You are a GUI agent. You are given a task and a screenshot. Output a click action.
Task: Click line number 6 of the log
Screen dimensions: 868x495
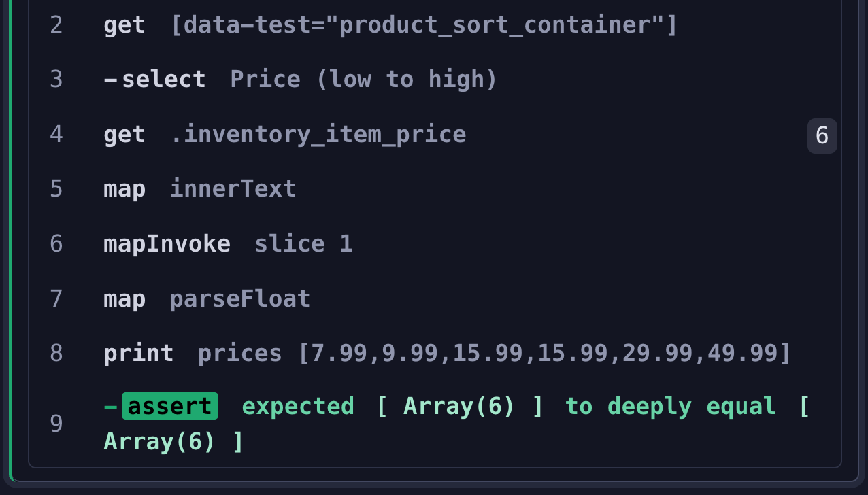pyautogui.click(x=56, y=243)
